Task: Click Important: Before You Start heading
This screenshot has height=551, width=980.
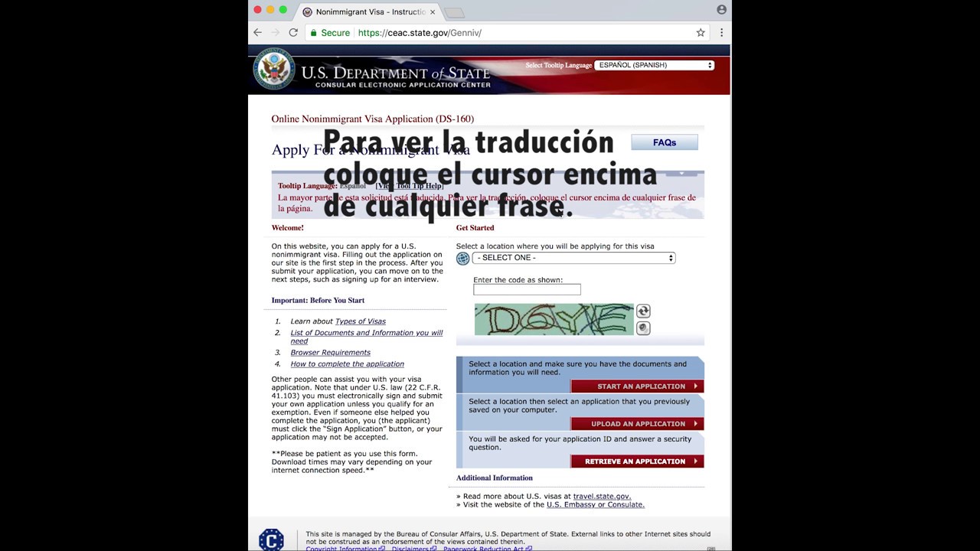Action: (x=318, y=301)
